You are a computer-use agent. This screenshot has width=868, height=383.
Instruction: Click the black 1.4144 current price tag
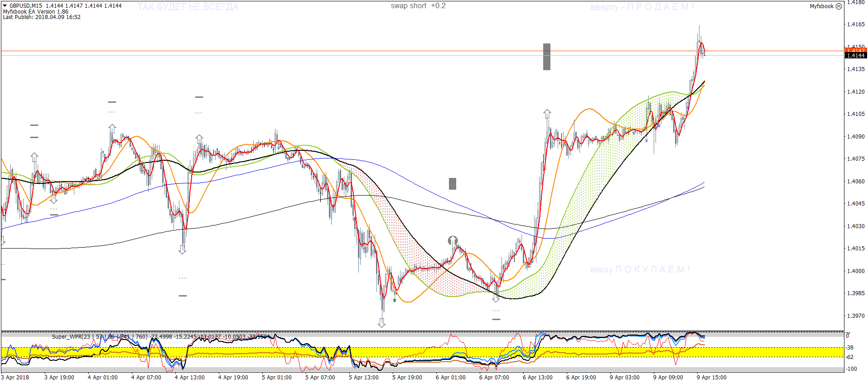click(x=856, y=55)
